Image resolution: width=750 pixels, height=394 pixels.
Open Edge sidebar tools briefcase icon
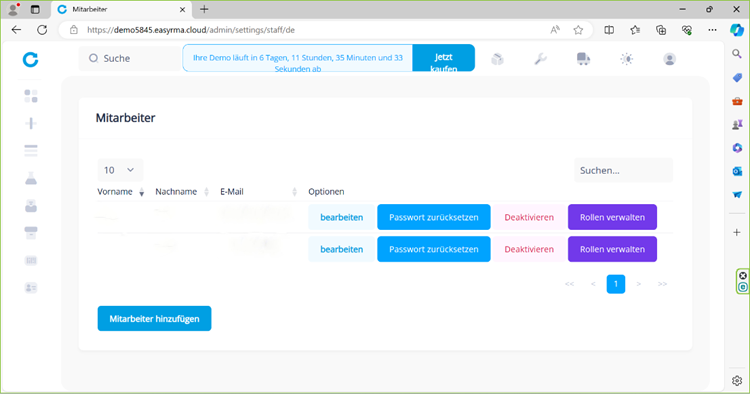pyautogui.click(x=737, y=101)
